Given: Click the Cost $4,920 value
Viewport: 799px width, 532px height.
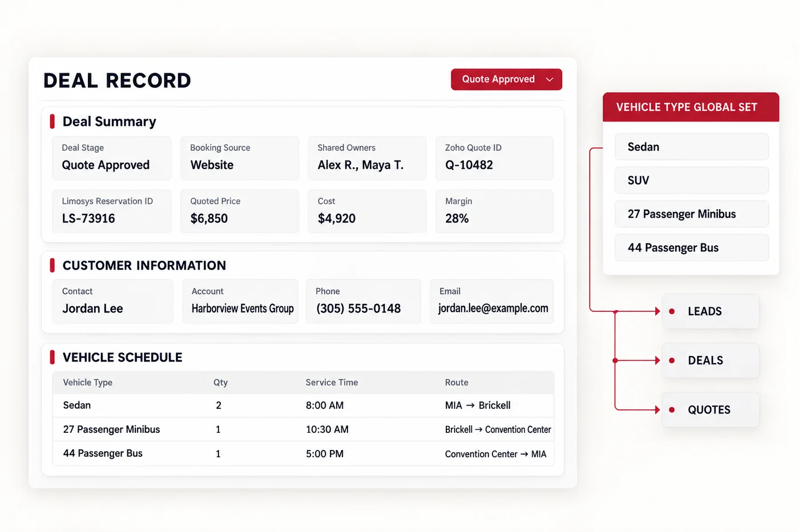Looking at the screenshot, I should [x=337, y=218].
